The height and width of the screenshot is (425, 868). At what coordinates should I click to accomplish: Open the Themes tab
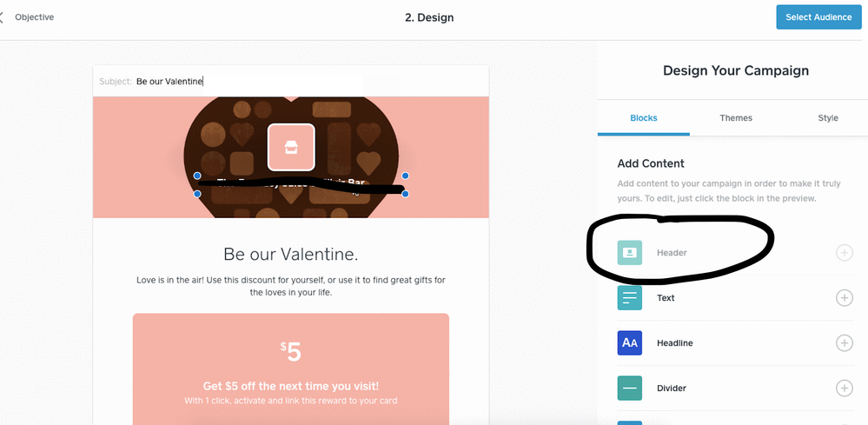736,118
